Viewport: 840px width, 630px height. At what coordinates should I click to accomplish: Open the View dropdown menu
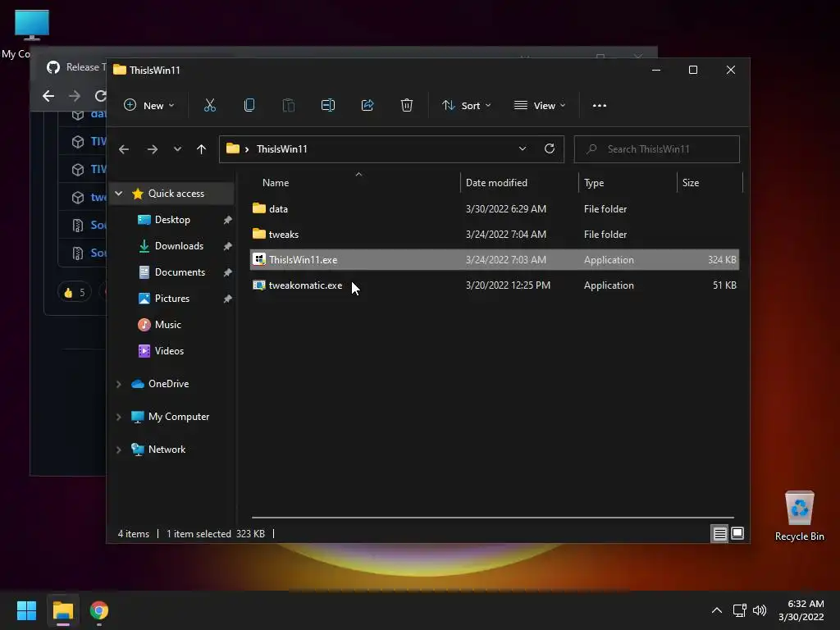click(540, 106)
